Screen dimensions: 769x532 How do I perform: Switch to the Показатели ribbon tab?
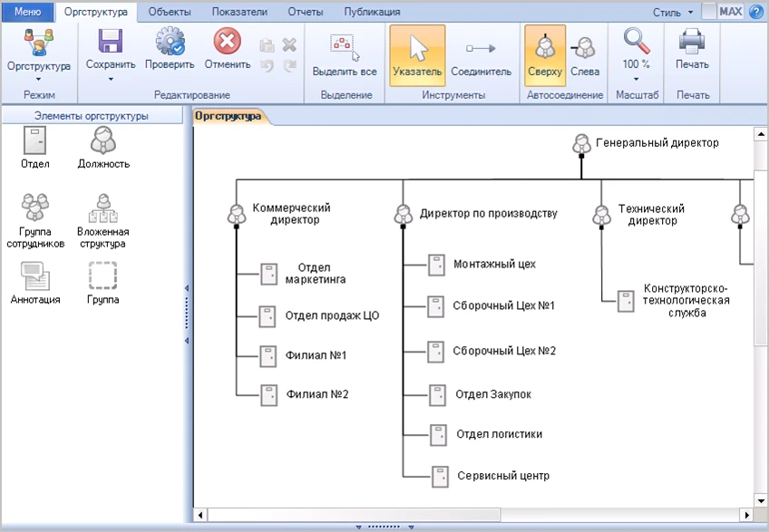pos(239,12)
